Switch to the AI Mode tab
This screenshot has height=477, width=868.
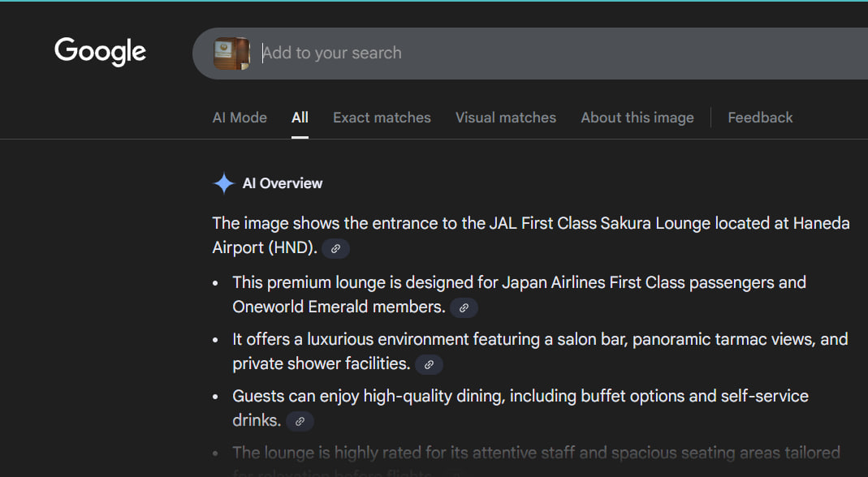pyautogui.click(x=240, y=118)
